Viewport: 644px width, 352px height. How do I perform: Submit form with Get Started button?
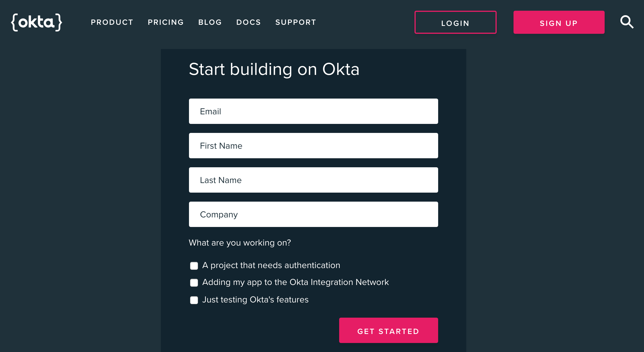[388, 331]
